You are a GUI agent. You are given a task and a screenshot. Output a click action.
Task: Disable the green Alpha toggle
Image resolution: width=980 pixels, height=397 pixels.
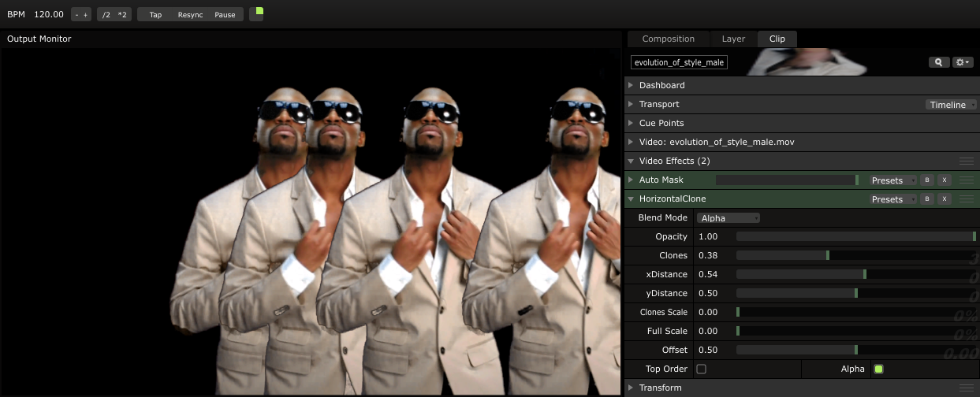(x=878, y=369)
